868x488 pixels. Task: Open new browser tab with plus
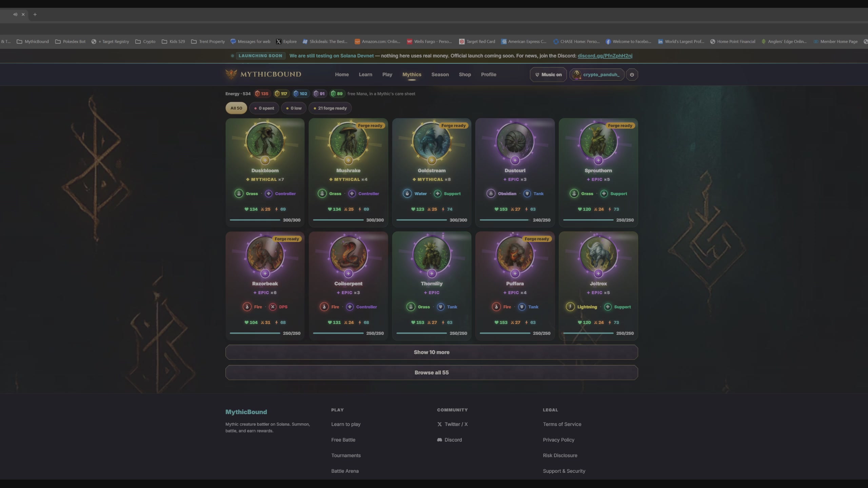[x=35, y=14]
